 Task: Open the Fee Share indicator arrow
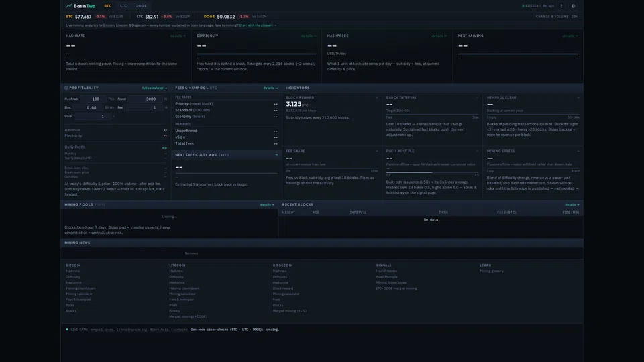point(376,151)
